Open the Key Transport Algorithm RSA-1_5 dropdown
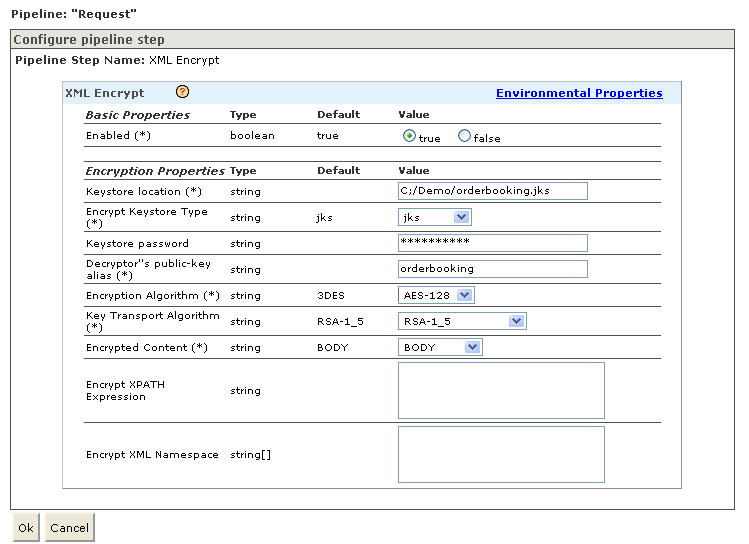 point(462,321)
